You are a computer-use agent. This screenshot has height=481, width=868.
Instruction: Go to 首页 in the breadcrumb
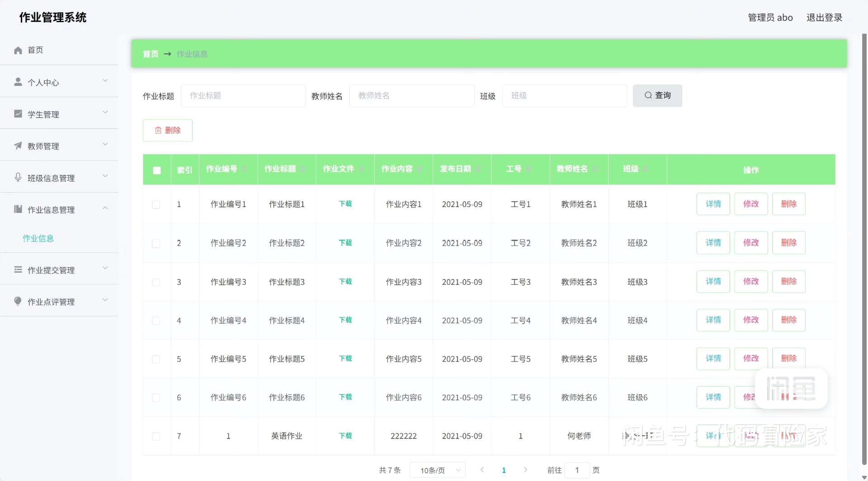click(151, 54)
